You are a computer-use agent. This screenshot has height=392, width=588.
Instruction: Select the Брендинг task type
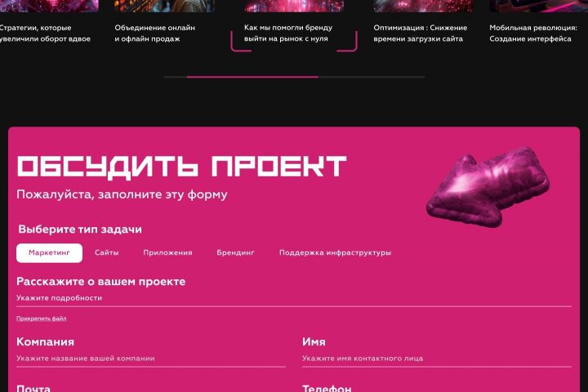click(x=235, y=253)
